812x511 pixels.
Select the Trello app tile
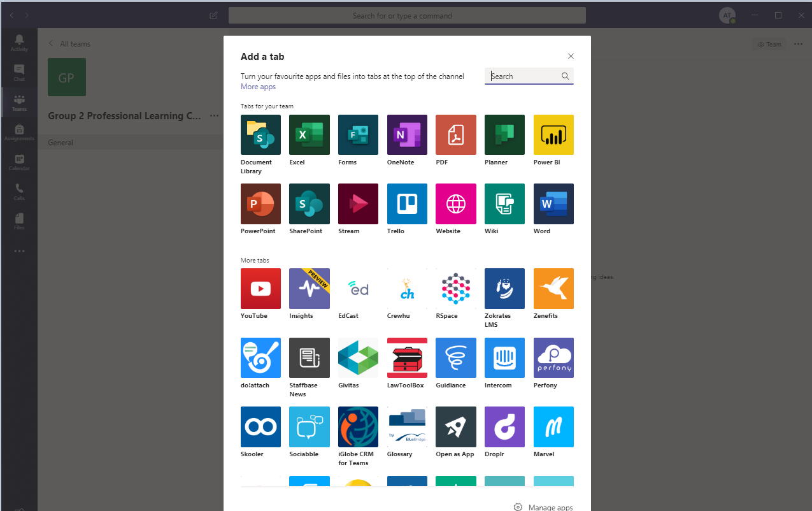[x=407, y=204]
